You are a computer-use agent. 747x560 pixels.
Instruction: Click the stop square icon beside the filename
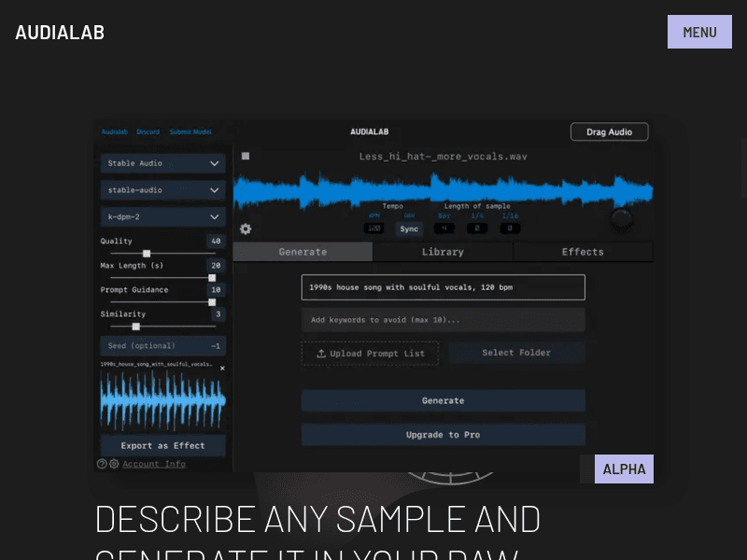pos(246,156)
